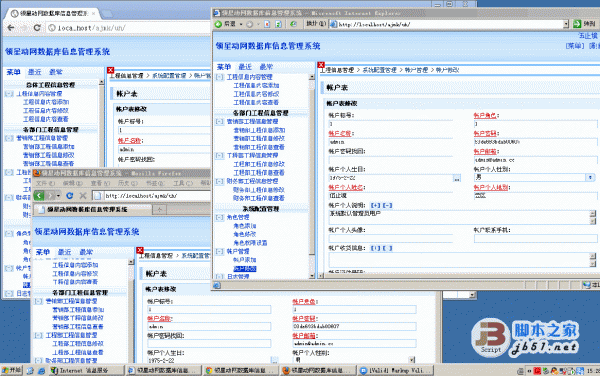The image size is (600, 376).
Task: Select 菜单 tab in IE window sidebar
Action: [x=224, y=67]
